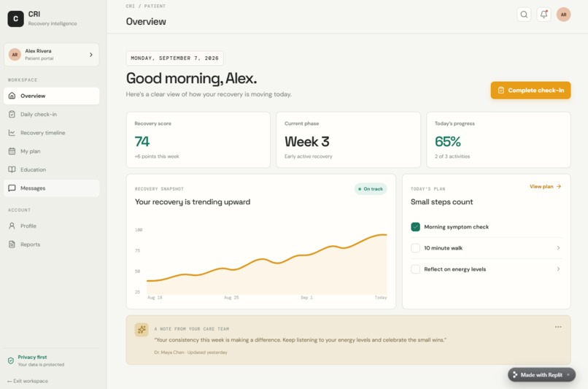
Task: Click the "Your recovery is trending upward" heading
Action: [193, 202]
